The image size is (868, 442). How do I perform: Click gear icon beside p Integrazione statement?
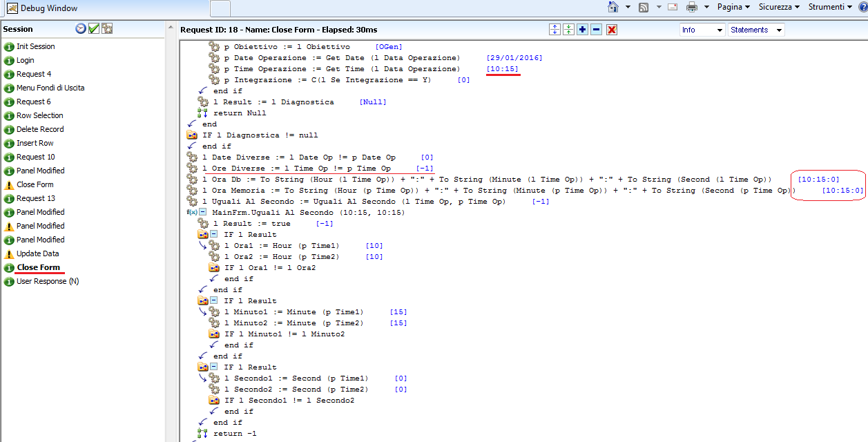[x=214, y=79]
